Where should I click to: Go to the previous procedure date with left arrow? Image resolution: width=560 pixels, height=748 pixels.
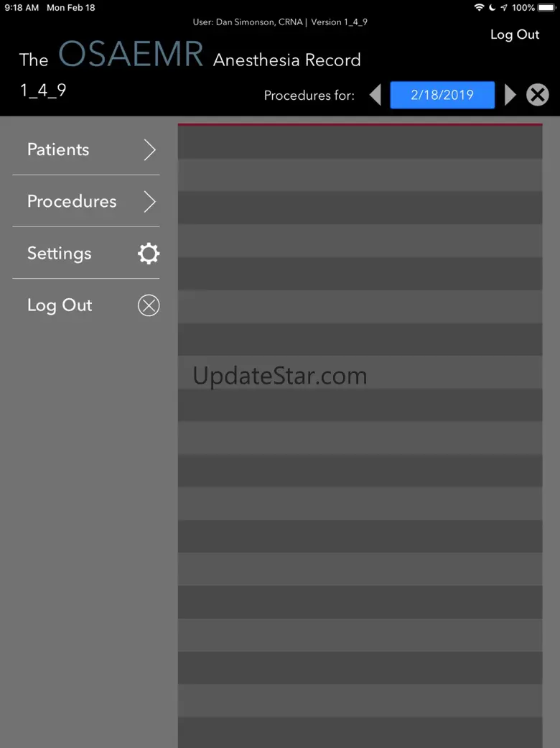pos(375,95)
